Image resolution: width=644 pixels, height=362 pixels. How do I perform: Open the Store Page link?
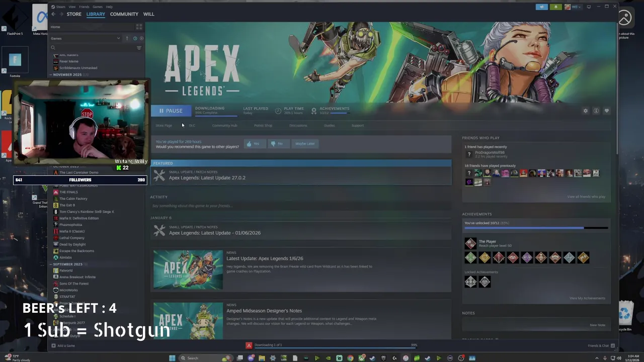point(164,125)
